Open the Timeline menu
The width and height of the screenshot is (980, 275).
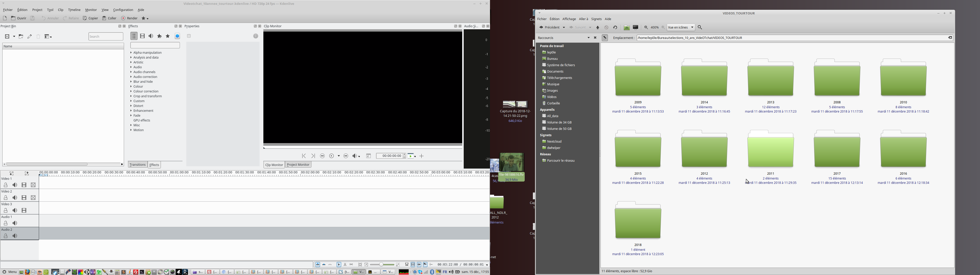click(74, 10)
